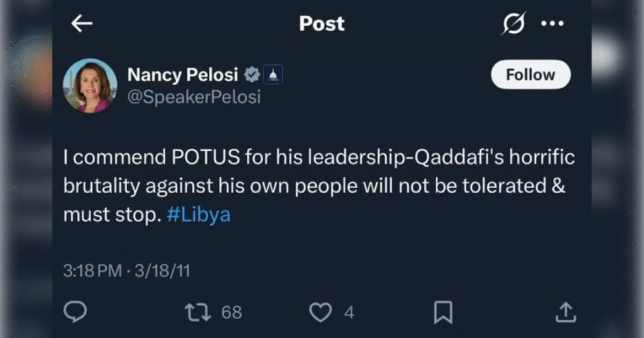Open Nancy Pelosi's profile picture
Image resolution: width=644 pixels, height=338 pixels.
[x=90, y=85]
